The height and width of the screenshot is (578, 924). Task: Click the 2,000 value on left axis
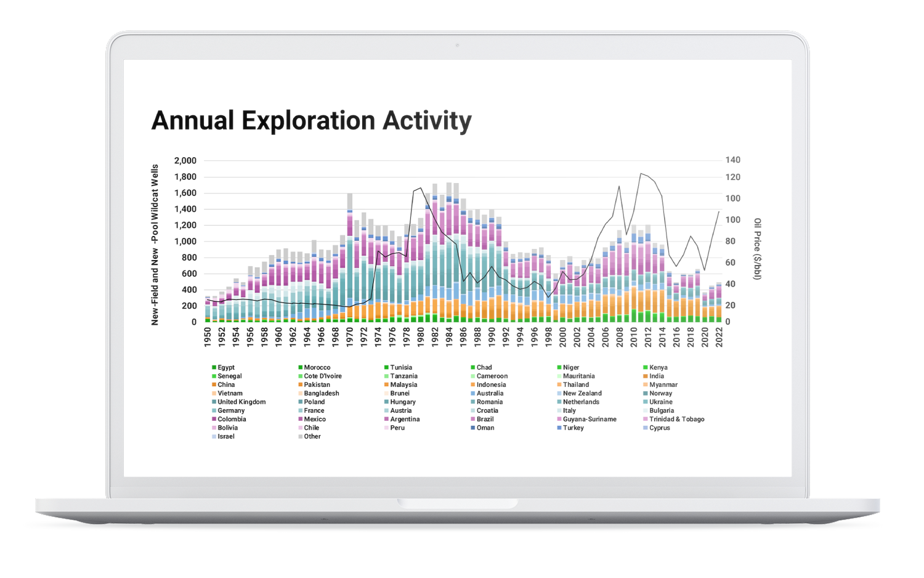pos(185,160)
